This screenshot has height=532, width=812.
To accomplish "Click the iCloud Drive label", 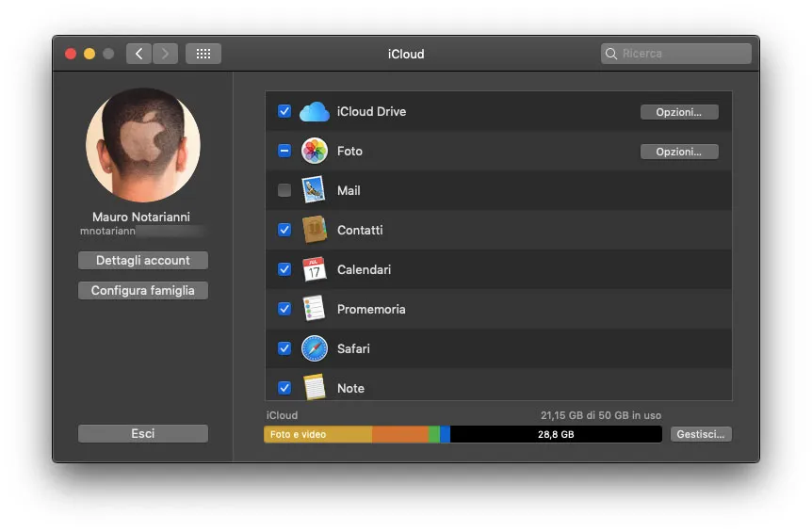I will click(371, 112).
